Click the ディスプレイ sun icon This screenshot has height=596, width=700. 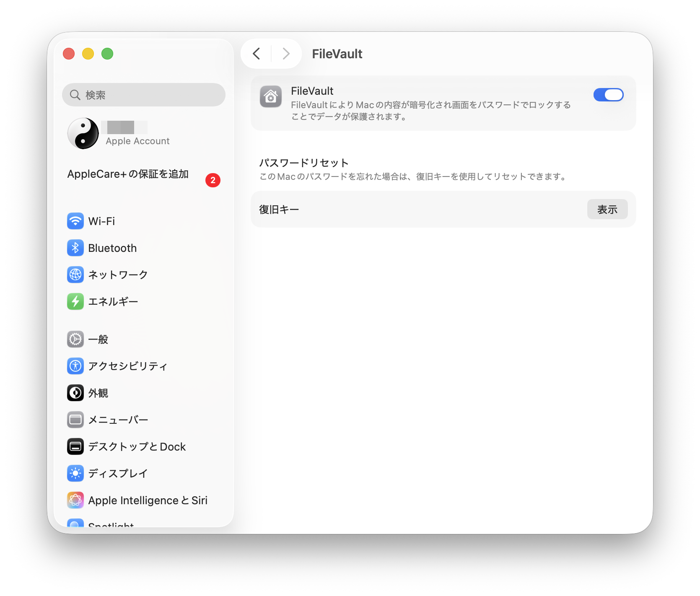[x=75, y=473]
